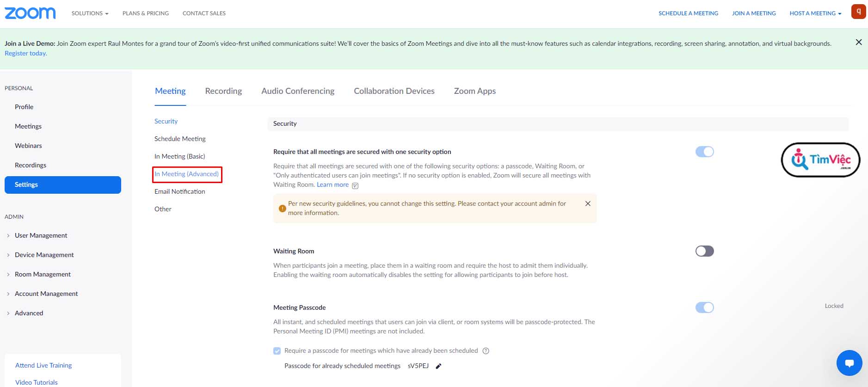Open Recordings in sidebar
The width and height of the screenshot is (868, 387).
pos(31,165)
